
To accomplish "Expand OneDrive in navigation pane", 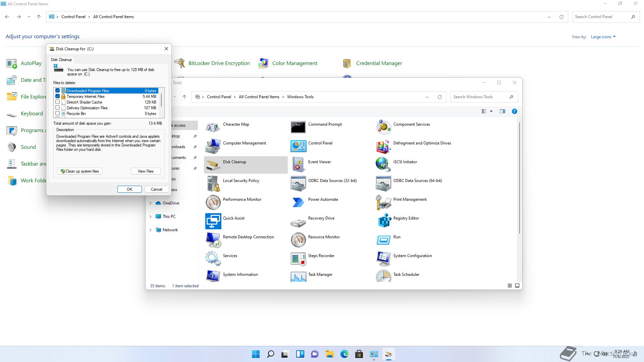I will click(150, 203).
